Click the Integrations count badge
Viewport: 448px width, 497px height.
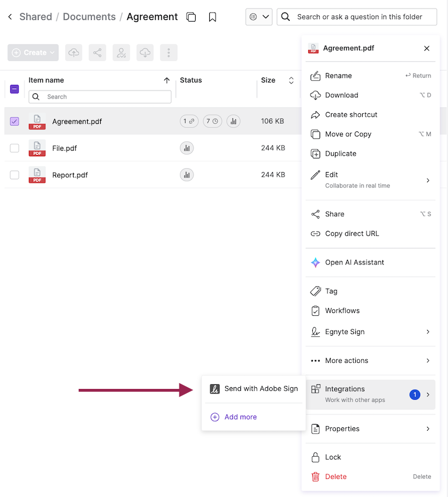(415, 395)
